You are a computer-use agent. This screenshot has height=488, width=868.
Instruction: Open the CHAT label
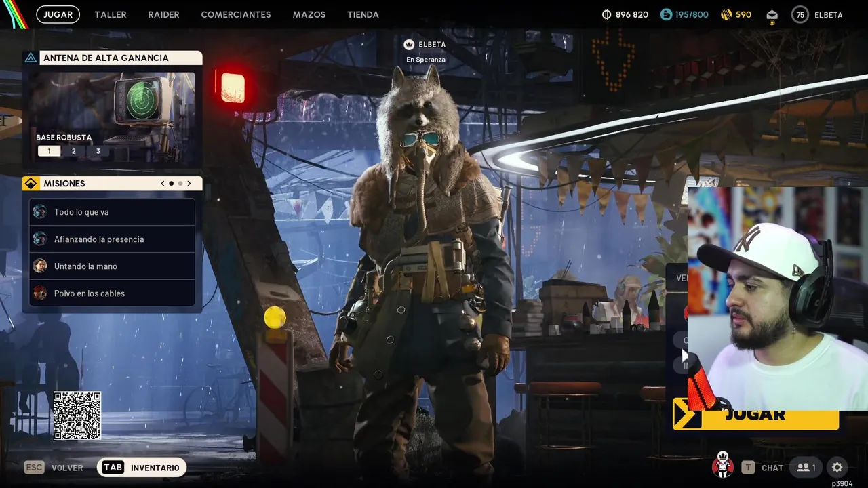pyautogui.click(x=772, y=468)
